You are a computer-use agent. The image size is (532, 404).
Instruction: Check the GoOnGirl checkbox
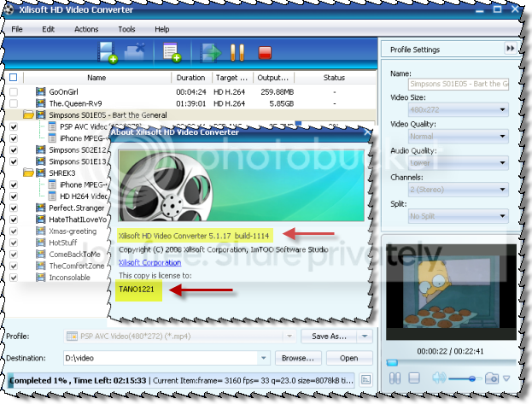(14, 91)
